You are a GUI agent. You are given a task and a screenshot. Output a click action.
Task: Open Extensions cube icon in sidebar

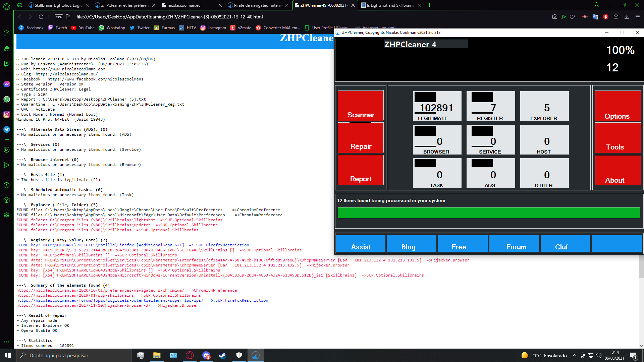(6, 200)
